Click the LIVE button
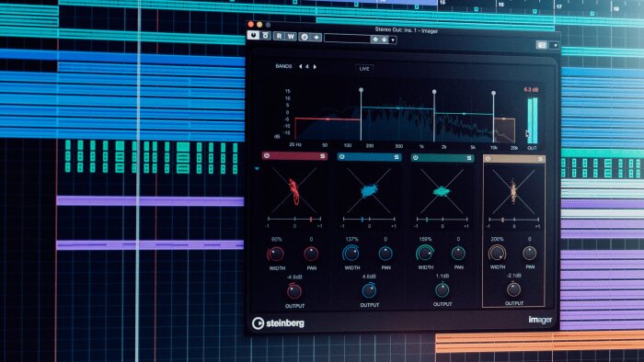Screen dimensions: 644x362 click(364, 69)
